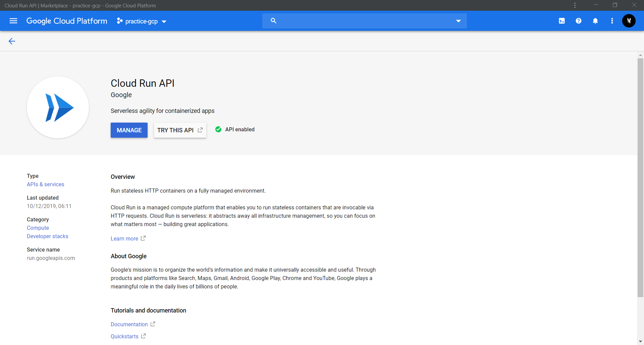The height and width of the screenshot is (345, 644).
Task: Click the API enabled status text
Action: pos(240,129)
